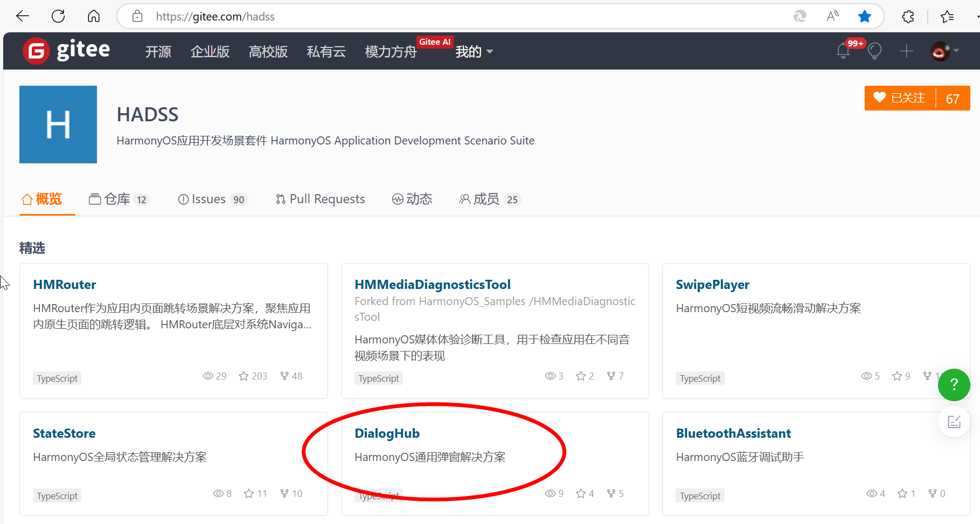
Task: Click the watch eye icon on StateStore
Action: click(x=218, y=493)
